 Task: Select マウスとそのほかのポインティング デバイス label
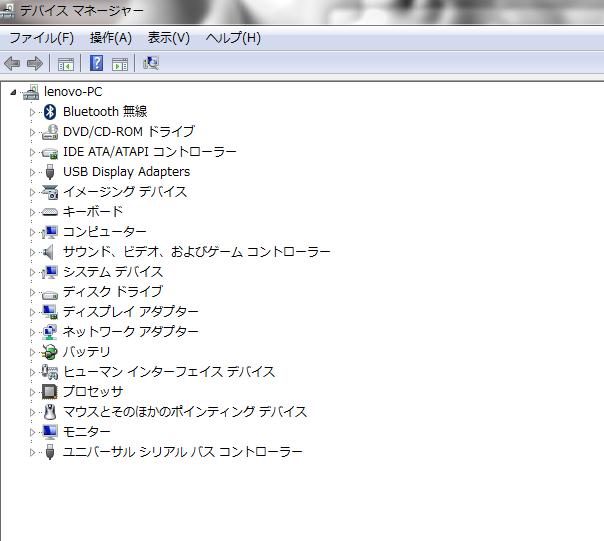185,412
